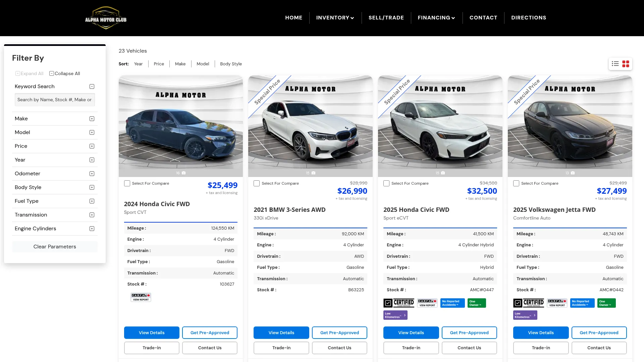Click Low Kilometres badge on Volkswagen Jetta
Image resolution: width=644 pixels, height=362 pixels.
[525, 315]
